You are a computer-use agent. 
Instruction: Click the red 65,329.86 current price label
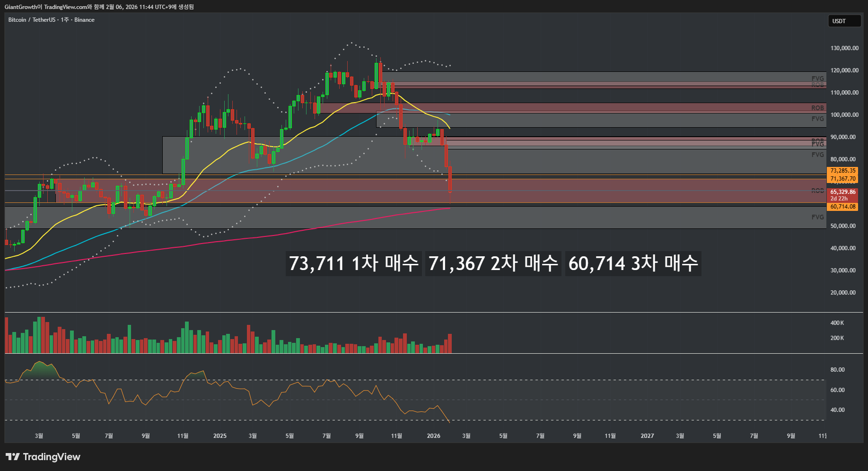click(x=843, y=192)
